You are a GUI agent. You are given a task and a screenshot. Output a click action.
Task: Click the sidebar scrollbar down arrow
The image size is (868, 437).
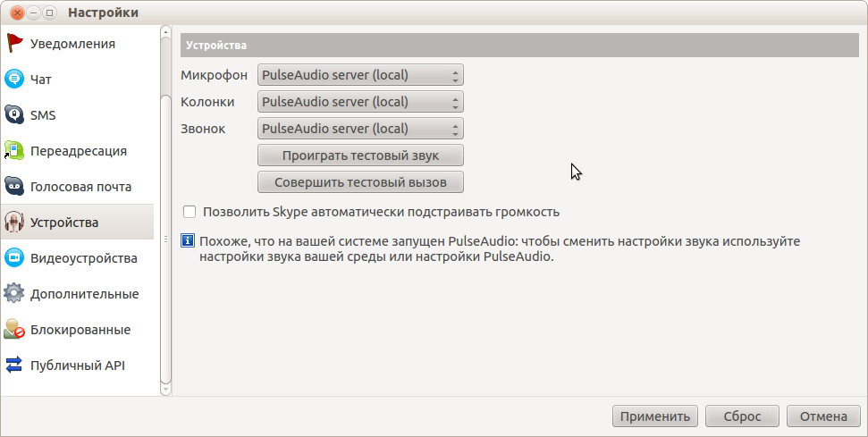click(165, 390)
